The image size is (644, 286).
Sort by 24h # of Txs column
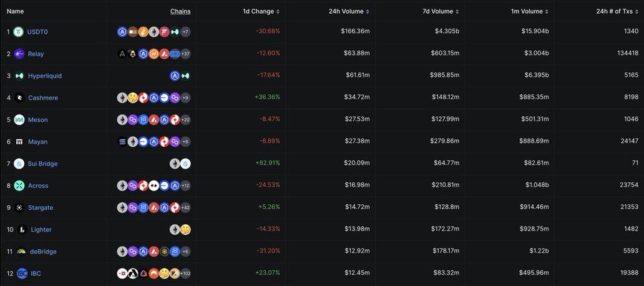tap(617, 11)
